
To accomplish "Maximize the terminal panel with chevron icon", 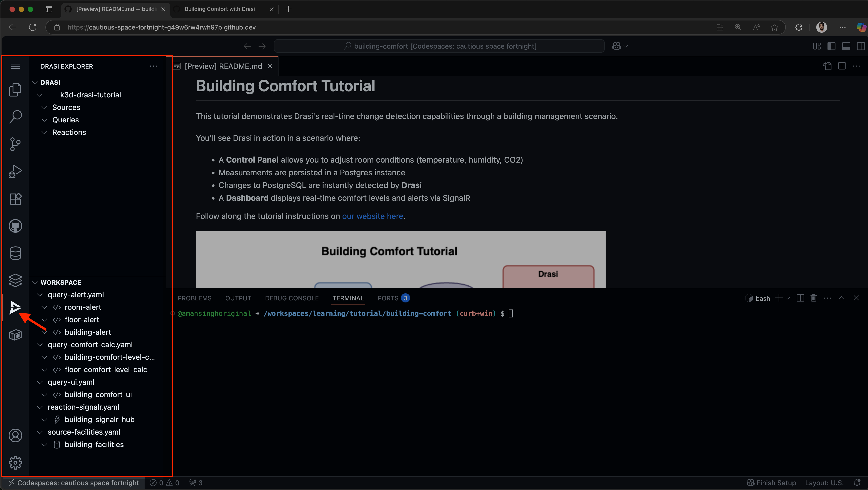I will pyautogui.click(x=842, y=298).
